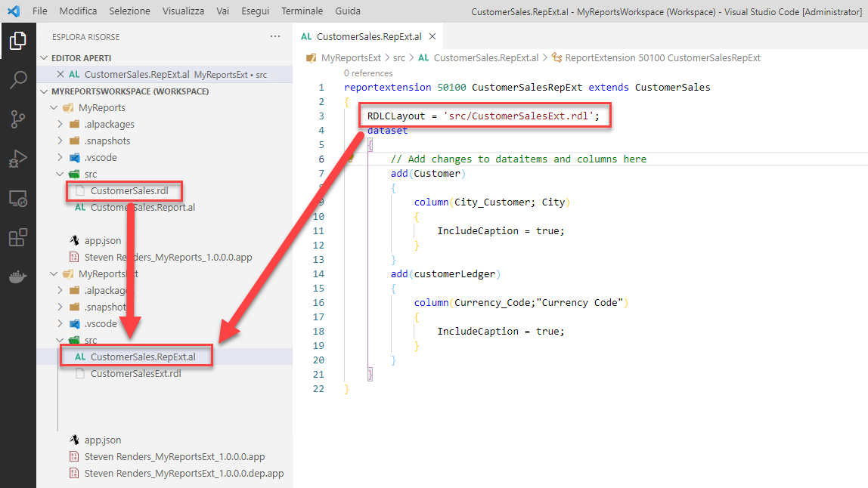The height and width of the screenshot is (488, 868).
Task: Click the AL icon of CustomerSales.RepExt.al in tree
Action: click(80, 357)
